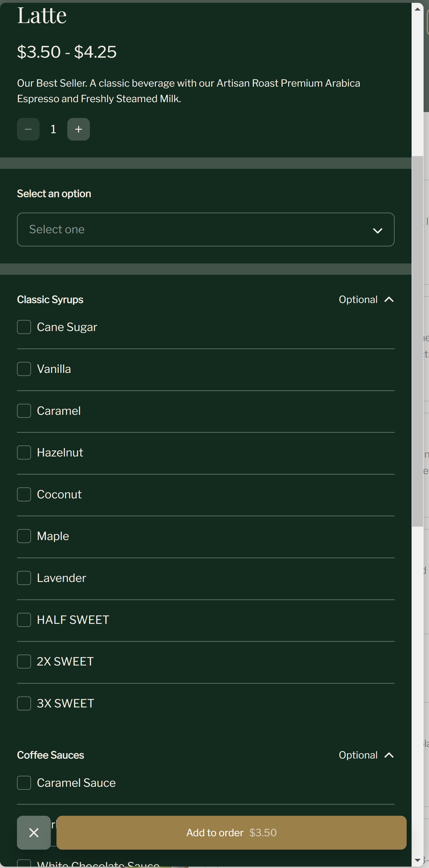
Task: Check the Cane Sugar syrup option
Action: (x=24, y=327)
